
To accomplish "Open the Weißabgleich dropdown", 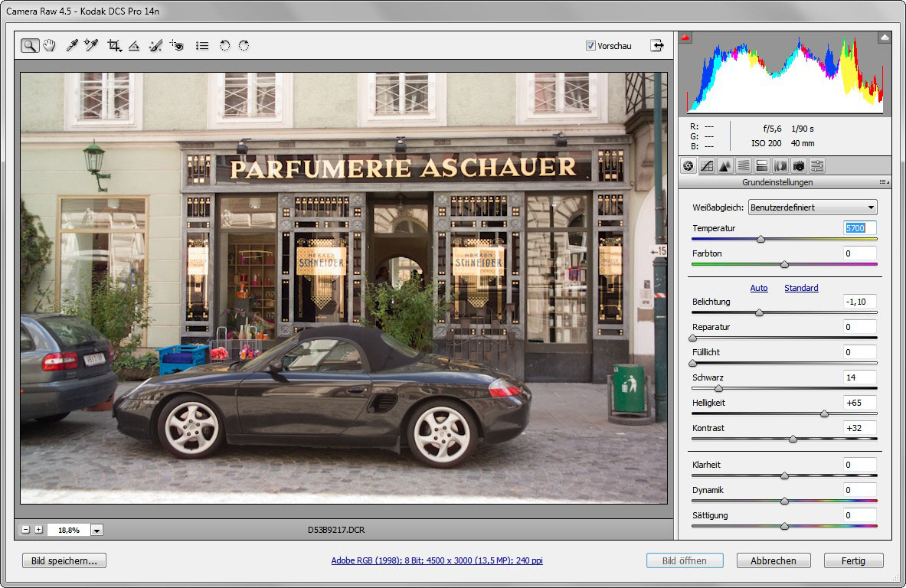I will 813,207.
